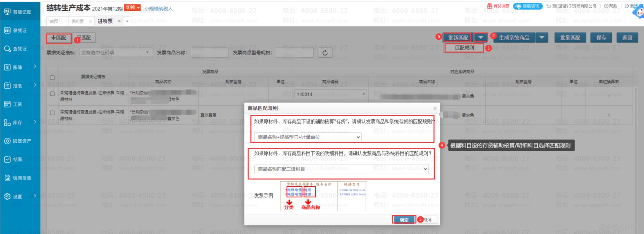
Task: Expand the 账簿 sidebar menu
Action: tap(20, 67)
